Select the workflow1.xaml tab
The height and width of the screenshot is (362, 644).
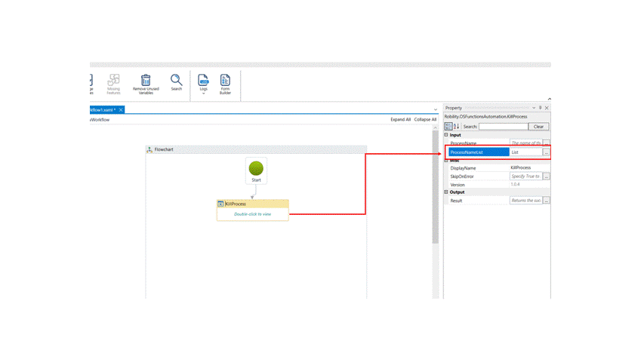tap(103, 110)
